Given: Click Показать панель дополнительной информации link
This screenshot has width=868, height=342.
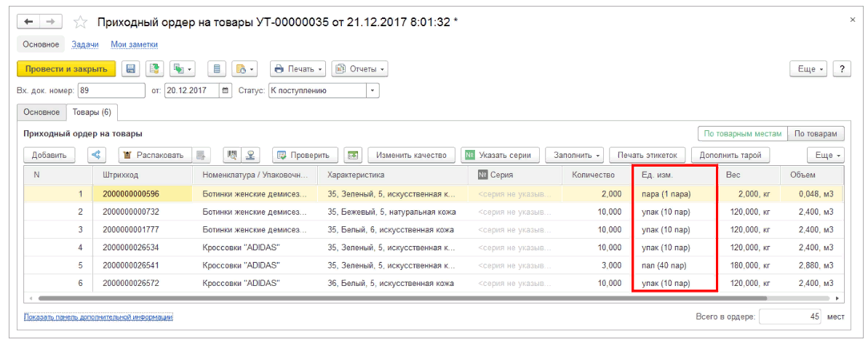Looking at the screenshot, I should point(98,317).
